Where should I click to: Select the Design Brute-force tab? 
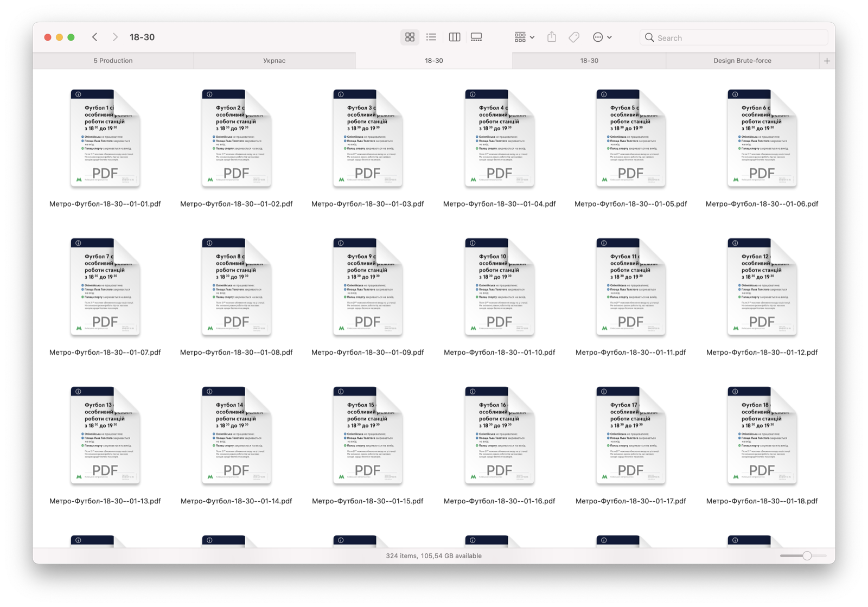pos(742,61)
